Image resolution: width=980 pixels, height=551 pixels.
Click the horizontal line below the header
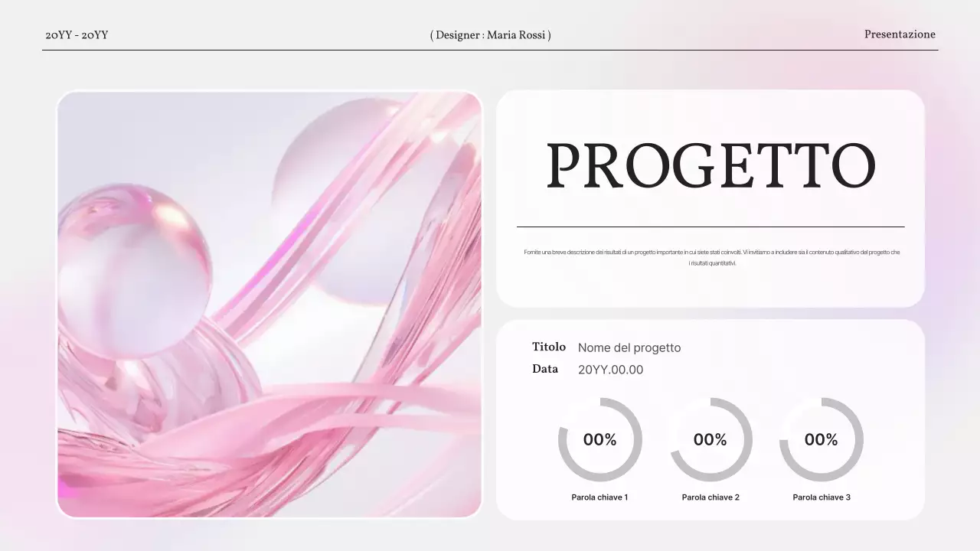[490, 50]
